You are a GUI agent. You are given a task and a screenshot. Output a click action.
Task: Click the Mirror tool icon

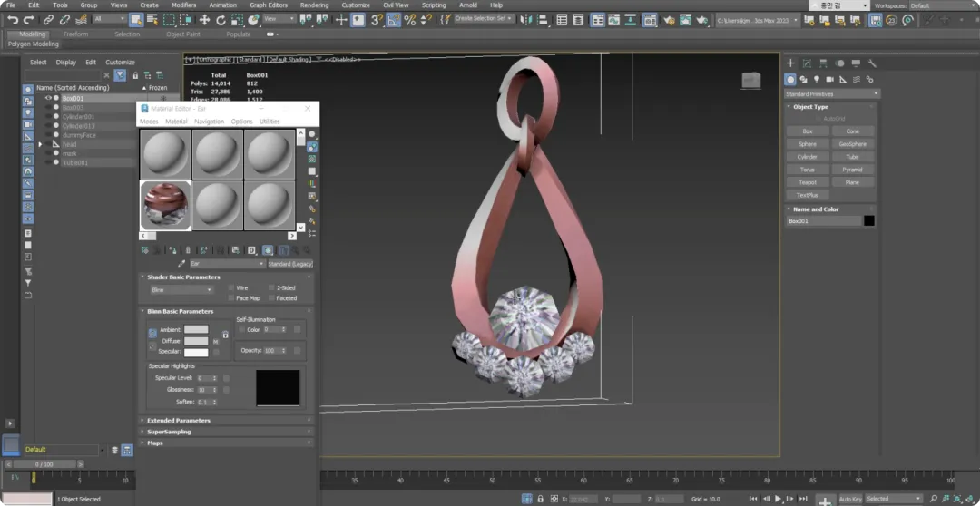click(527, 20)
